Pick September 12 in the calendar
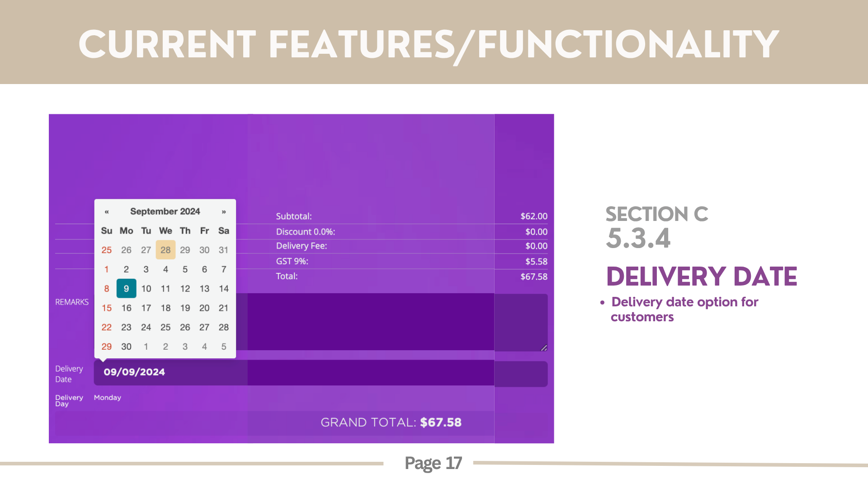 click(x=185, y=288)
